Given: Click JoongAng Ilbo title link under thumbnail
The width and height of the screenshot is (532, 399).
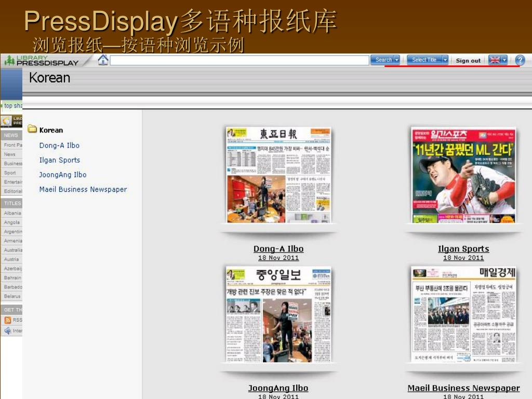Looking at the screenshot, I should (278, 388).
